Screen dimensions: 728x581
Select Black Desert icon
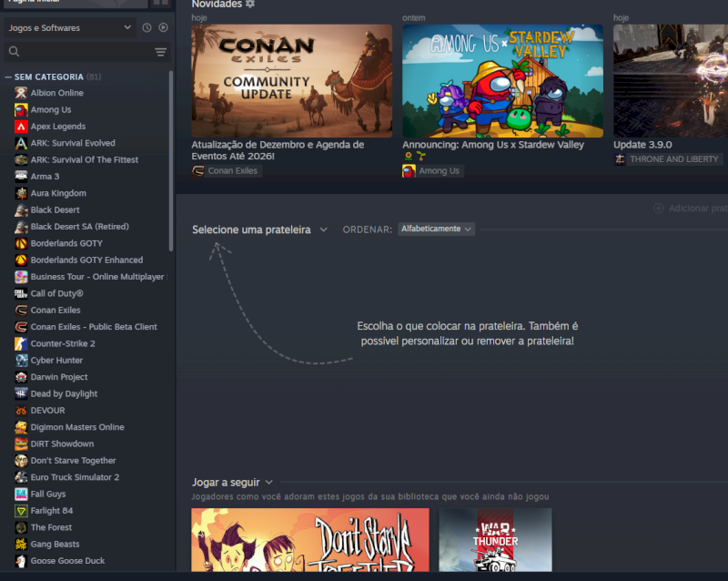pyautogui.click(x=21, y=210)
